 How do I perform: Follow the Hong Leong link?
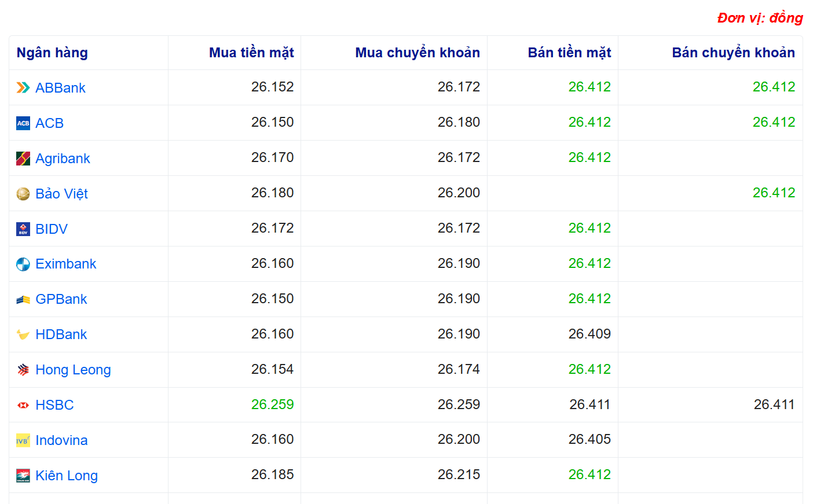point(73,370)
